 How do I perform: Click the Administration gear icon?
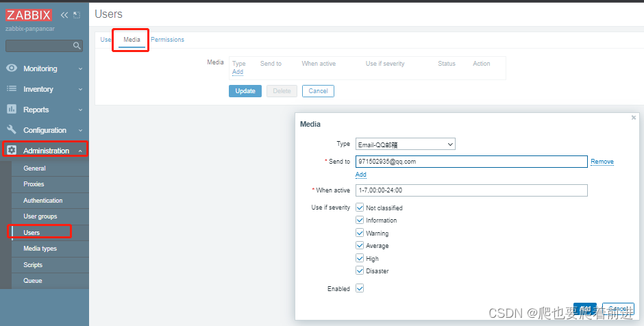click(12, 150)
